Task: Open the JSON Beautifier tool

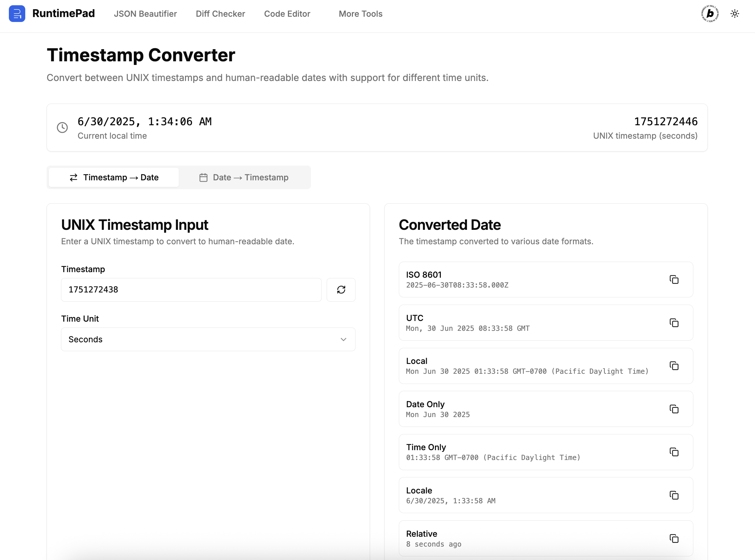Action: (145, 14)
